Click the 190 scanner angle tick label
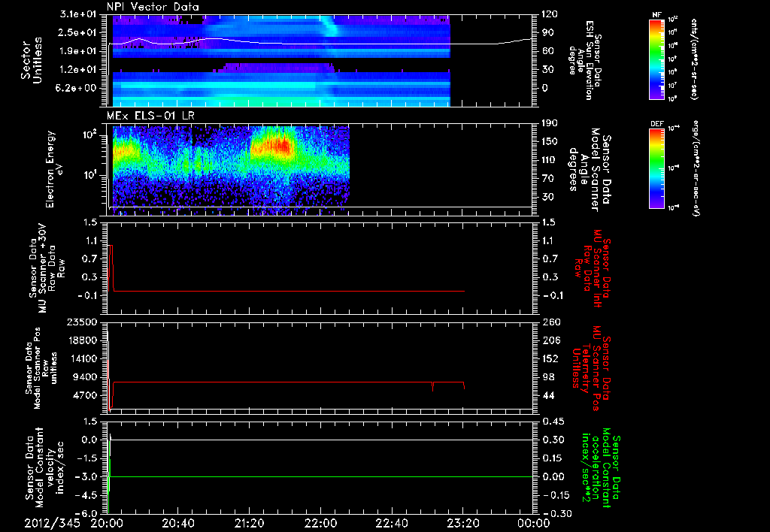770x532 pixels. [x=549, y=123]
